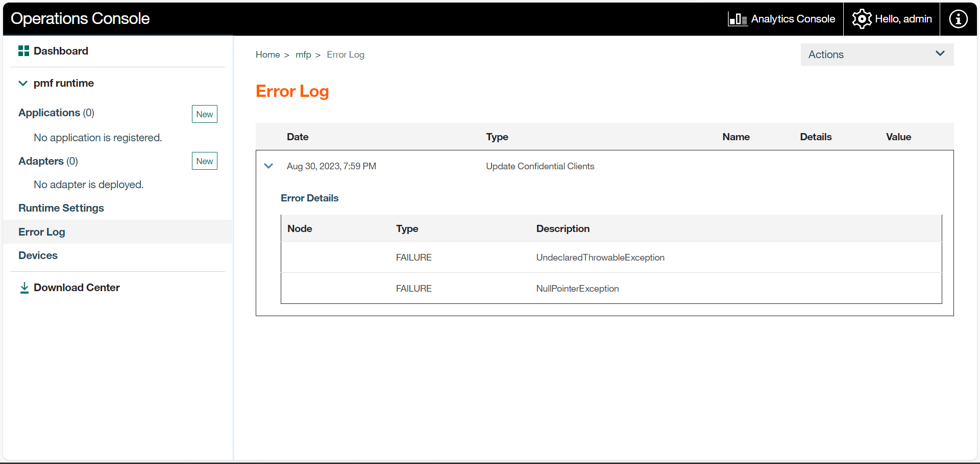Click FAILURE in NullPointerException row
This screenshot has height=464, width=980.
click(x=414, y=289)
